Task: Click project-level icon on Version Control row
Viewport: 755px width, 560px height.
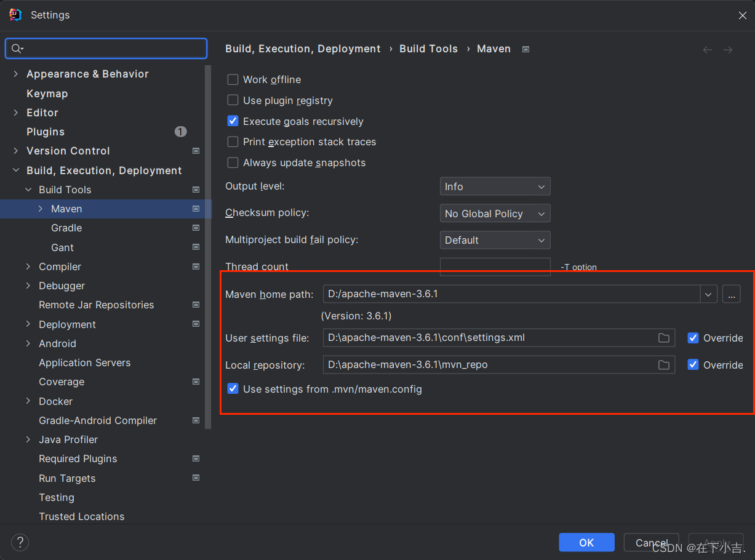Action: click(x=196, y=151)
